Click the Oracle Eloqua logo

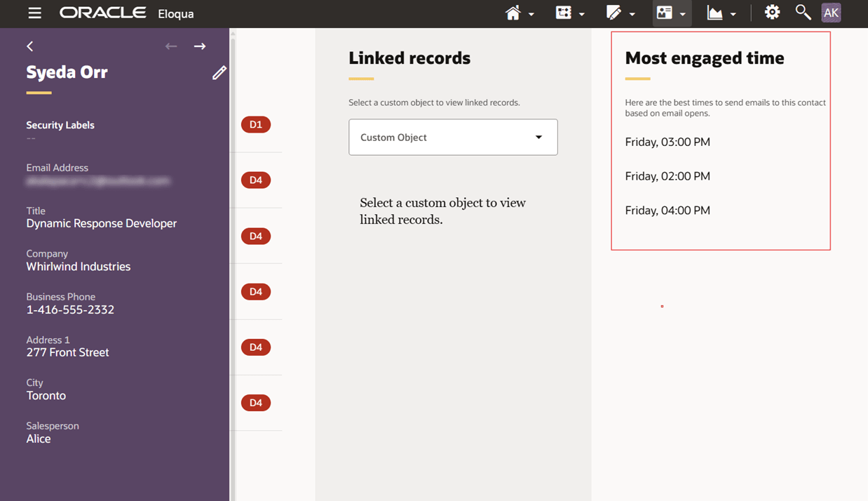coord(127,13)
